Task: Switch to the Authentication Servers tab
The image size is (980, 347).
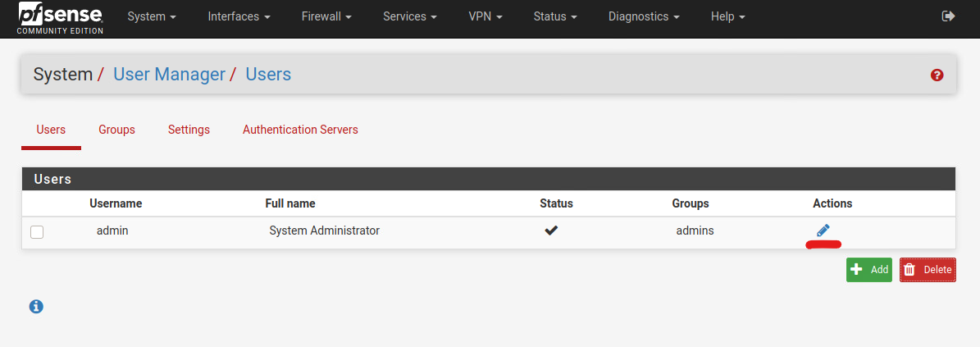Action: (301, 130)
